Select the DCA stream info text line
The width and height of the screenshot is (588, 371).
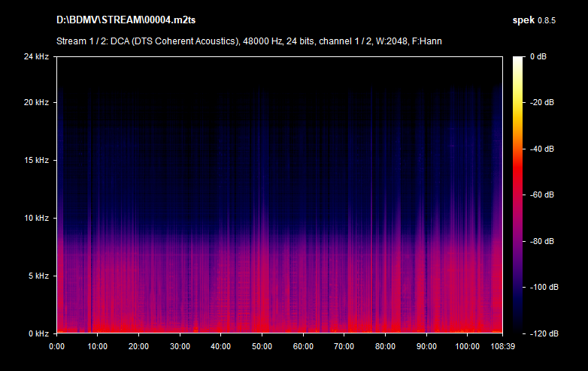pos(249,41)
